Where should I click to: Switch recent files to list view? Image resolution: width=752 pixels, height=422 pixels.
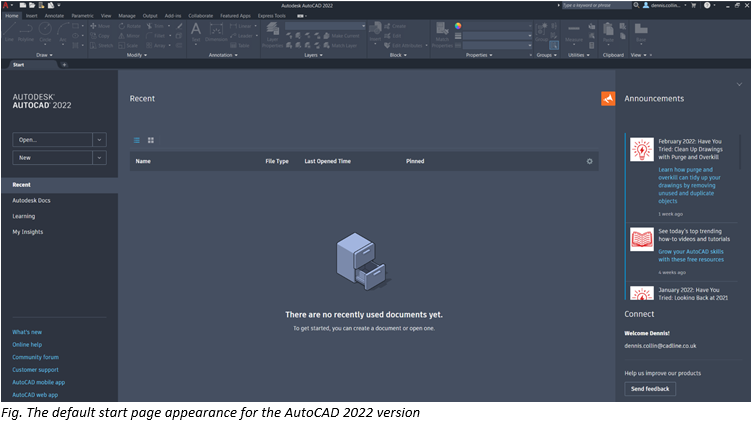coord(137,140)
